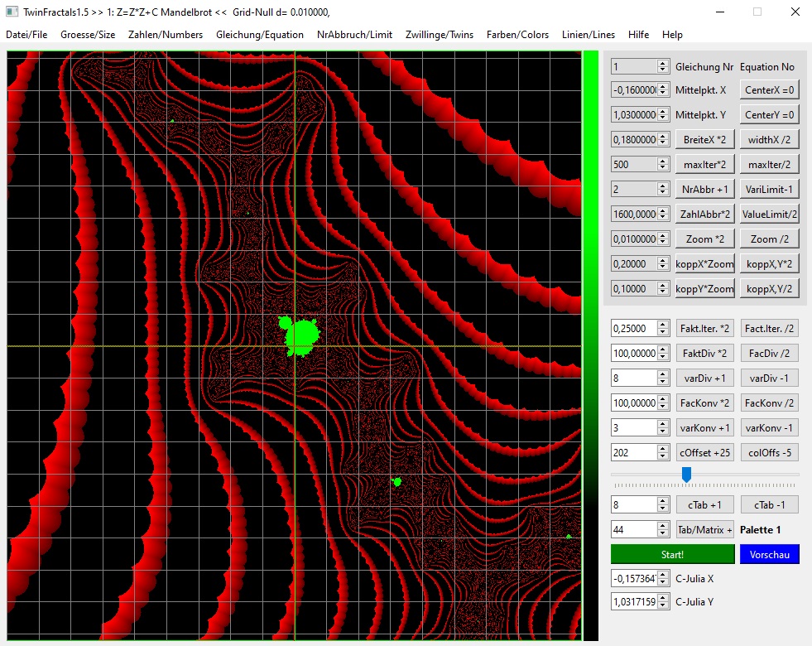This screenshot has height=646, width=812.
Task: Open the Gleichung/Equation menu
Action: (259, 35)
